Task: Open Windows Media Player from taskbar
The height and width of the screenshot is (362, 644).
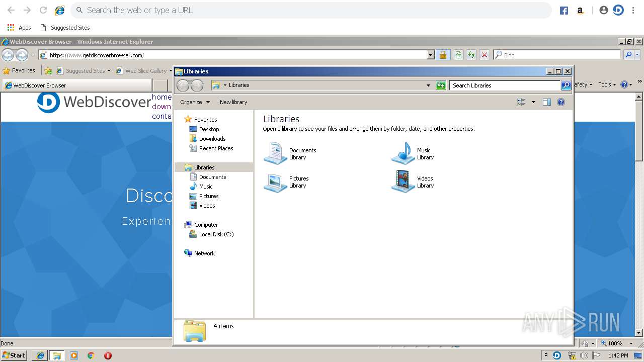Action: [x=74, y=355]
